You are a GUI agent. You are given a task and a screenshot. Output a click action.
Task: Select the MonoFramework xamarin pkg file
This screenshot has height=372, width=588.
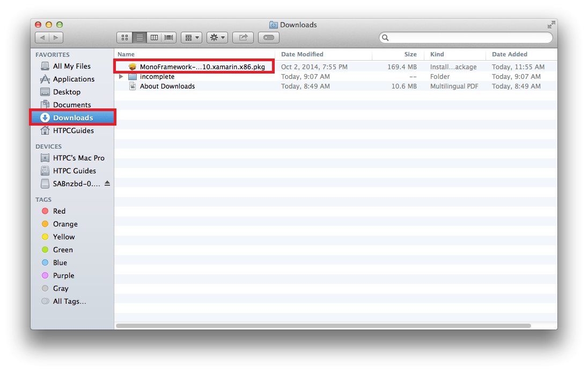tap(202, 67)
